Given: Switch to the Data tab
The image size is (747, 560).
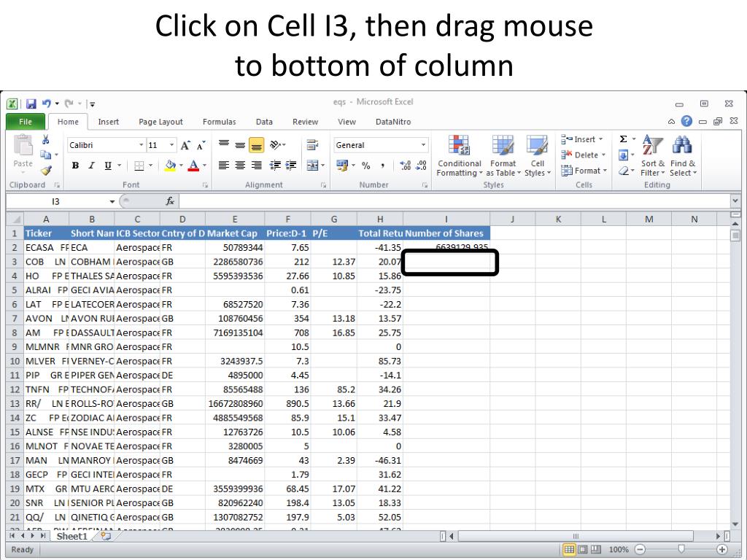Looking at the screenshot, I should pos(264,122).
